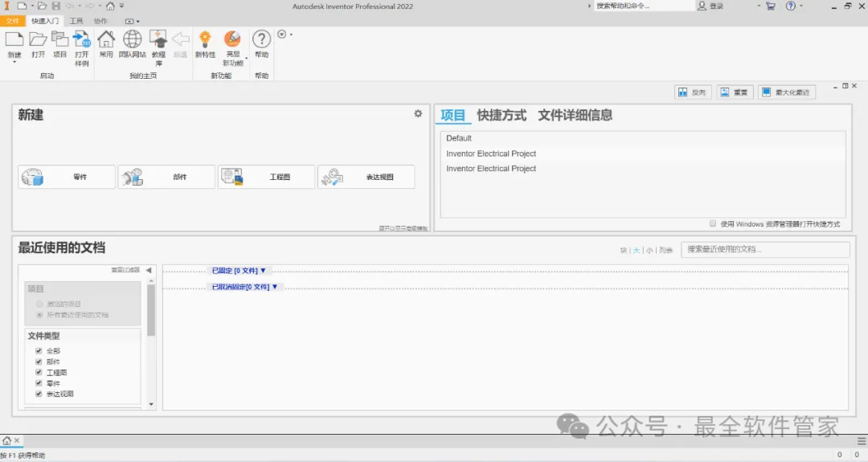Create a new 工程图 drawing file
Image resolution: width=868 pixels, height=462 pixels.
(266, 177)
